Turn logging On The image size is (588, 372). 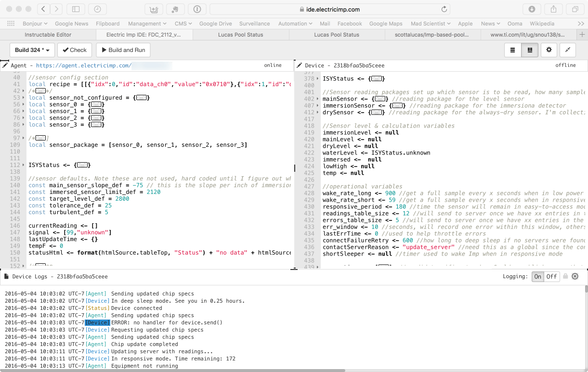(538, 276)
